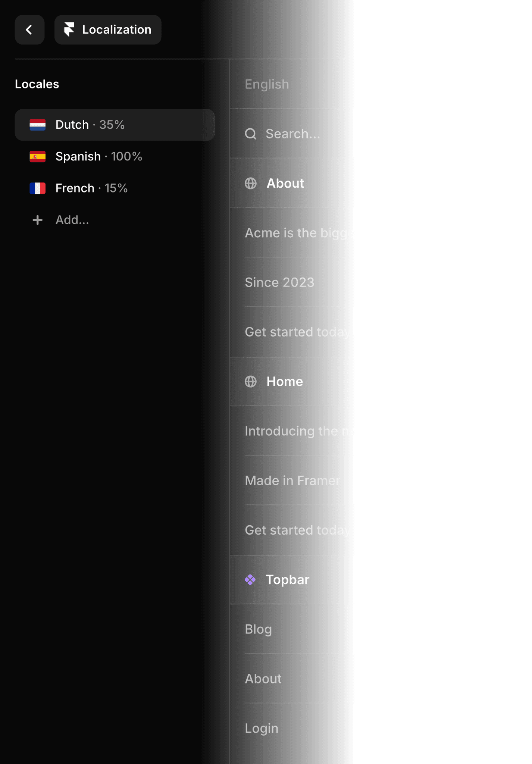Click the globe icon beside Home

point(251,382)
